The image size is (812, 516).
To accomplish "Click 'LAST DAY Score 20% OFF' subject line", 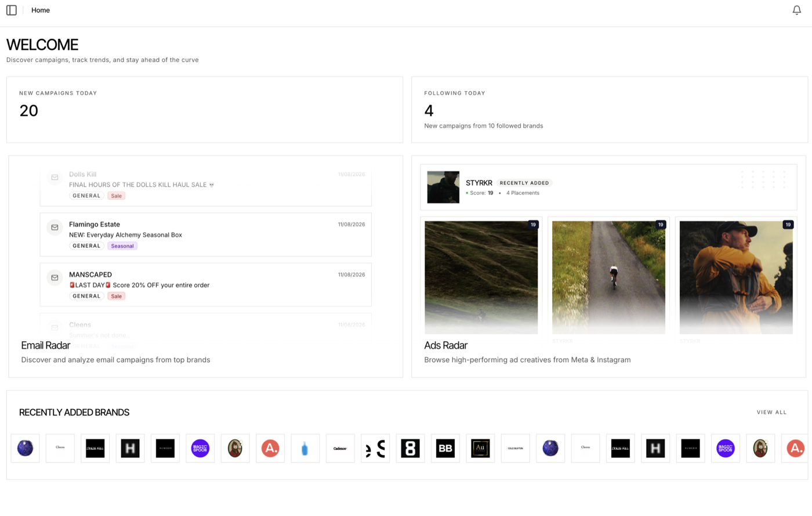I will [139, 285].
